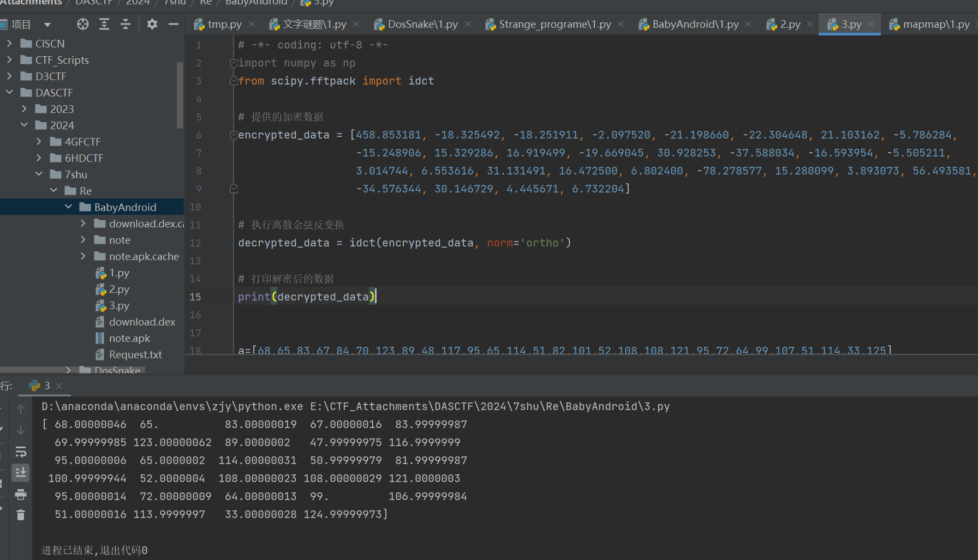Close the run tab named 3
978x560 pixels.
click(x=59, y=386)
